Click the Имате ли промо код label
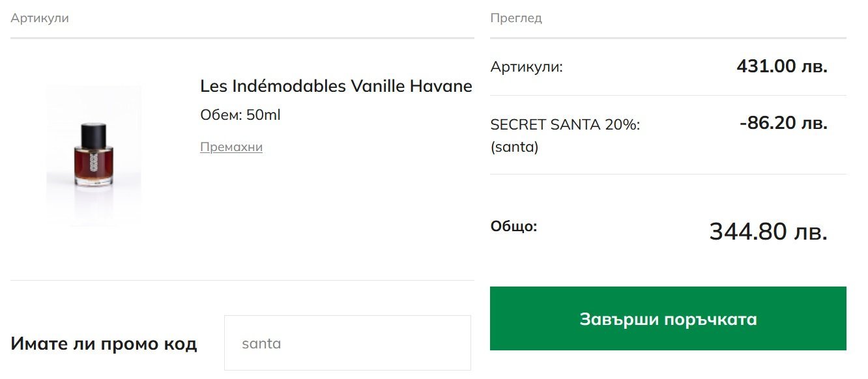The width and height of the screenshot is (868, 379). coord(104,344)
